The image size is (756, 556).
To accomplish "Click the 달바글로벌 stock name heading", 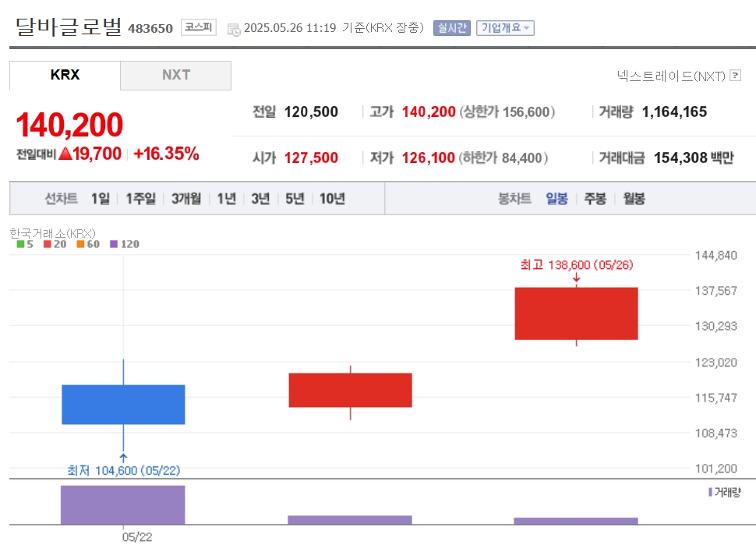I will pyautogui.click(x=68, y=26).
